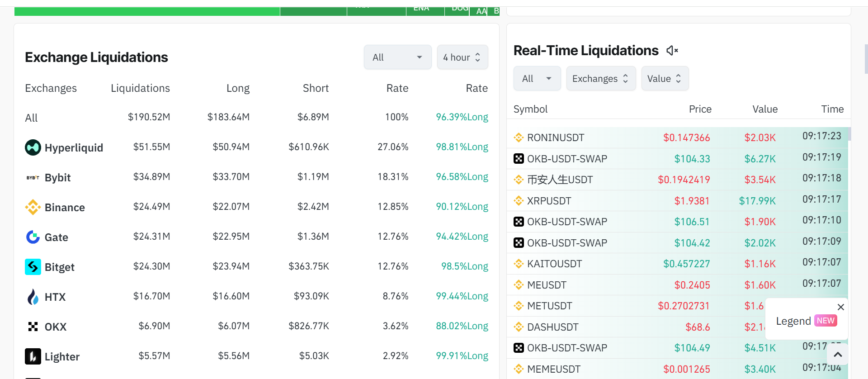
Task: Open the Value filter dropdown
Action: [x=665, y=79]
